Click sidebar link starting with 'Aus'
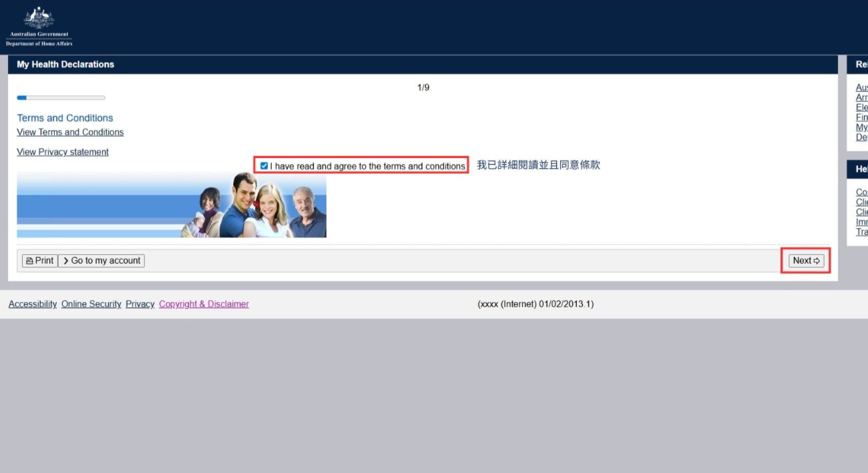The image size is (868, 473). click(862, 87)
